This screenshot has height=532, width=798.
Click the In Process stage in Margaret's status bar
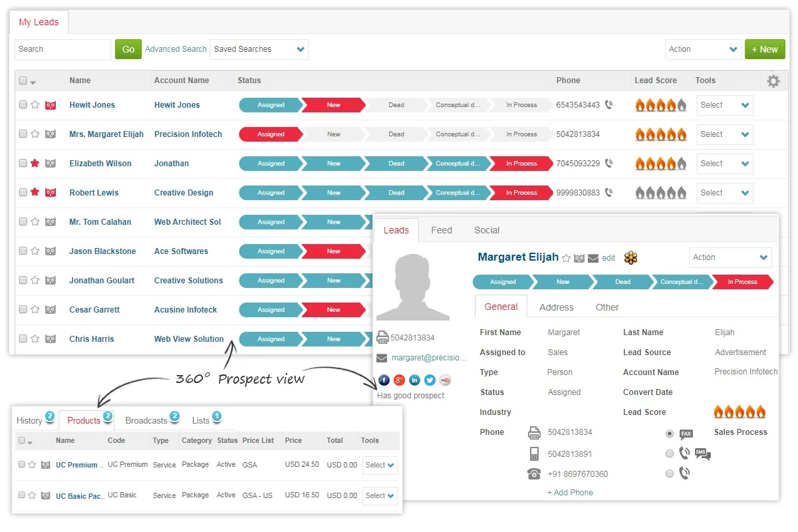pos(742,282)
